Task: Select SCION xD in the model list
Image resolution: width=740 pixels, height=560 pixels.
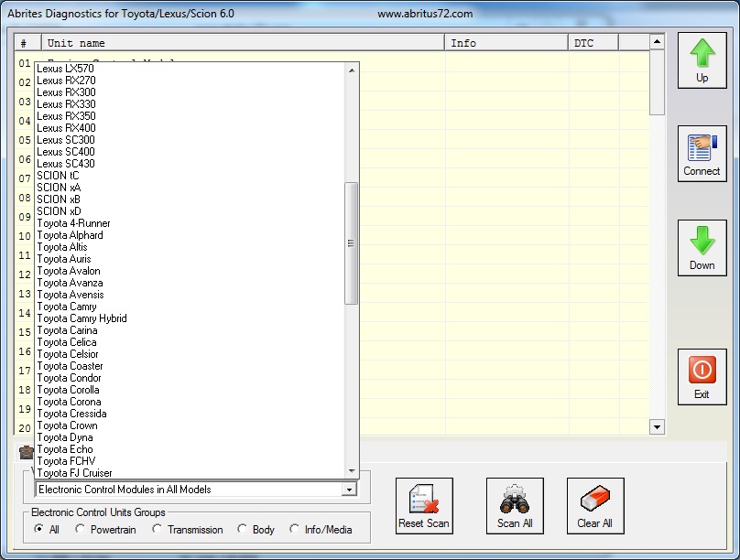Action: 190,211
